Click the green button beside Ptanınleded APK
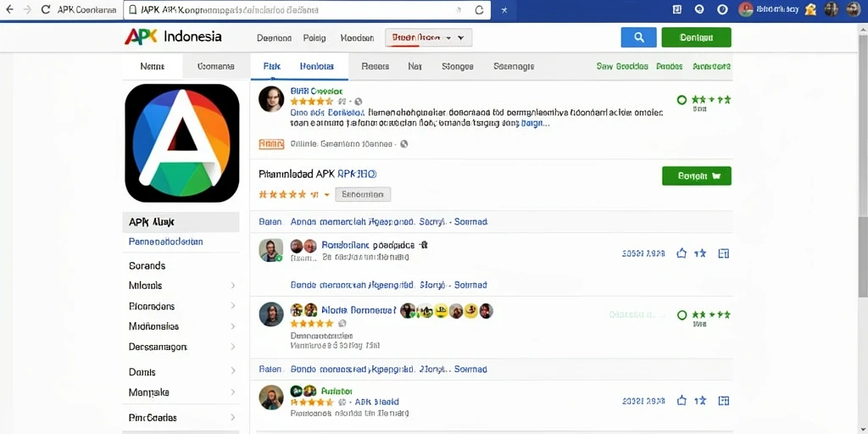 point(697,176)
